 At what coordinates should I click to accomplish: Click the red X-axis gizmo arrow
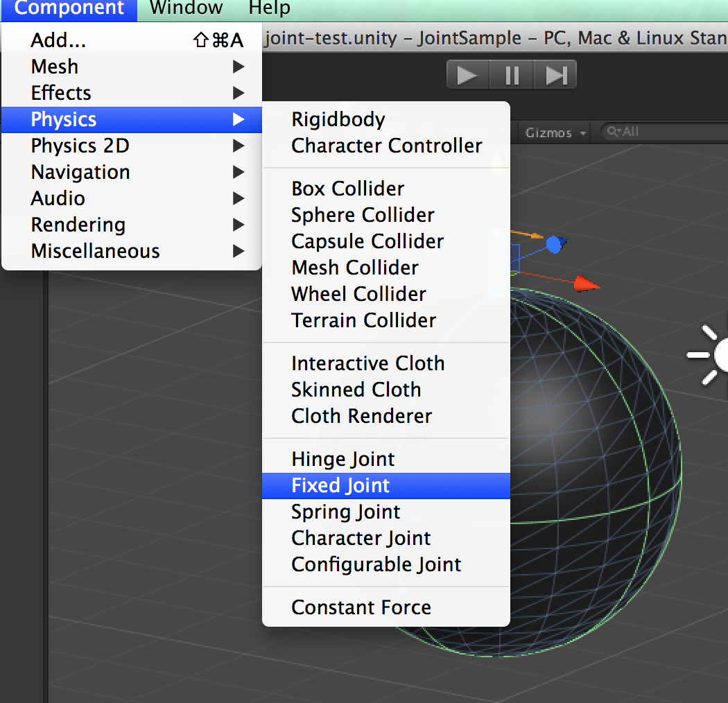click(586, 284)
